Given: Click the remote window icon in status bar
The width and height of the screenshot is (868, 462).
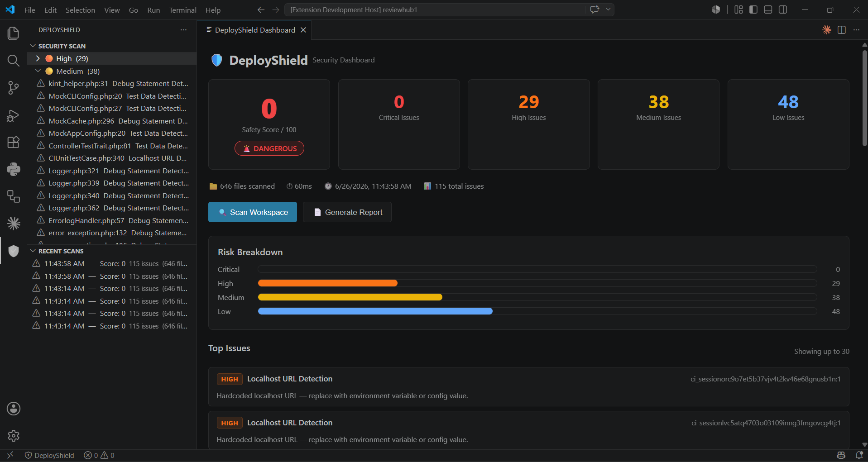Looking at the screenshot, I should pos(10,455).
